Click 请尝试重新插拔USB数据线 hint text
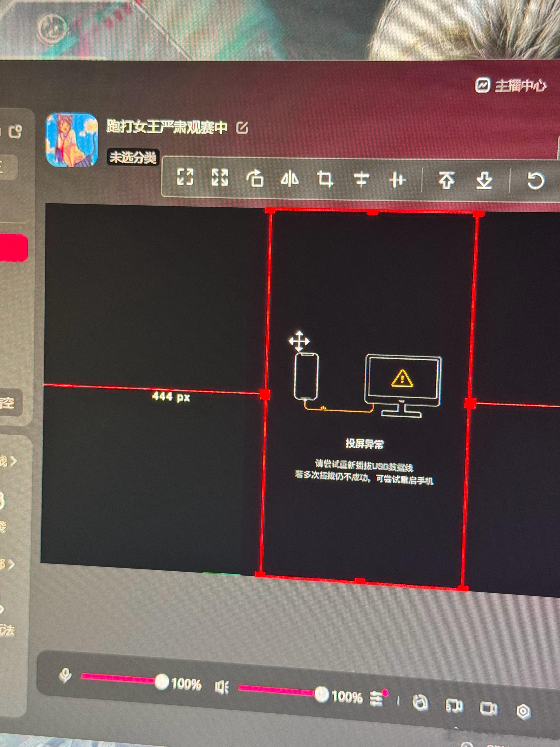This screenshot has height=747, width=560. [364, 466]
